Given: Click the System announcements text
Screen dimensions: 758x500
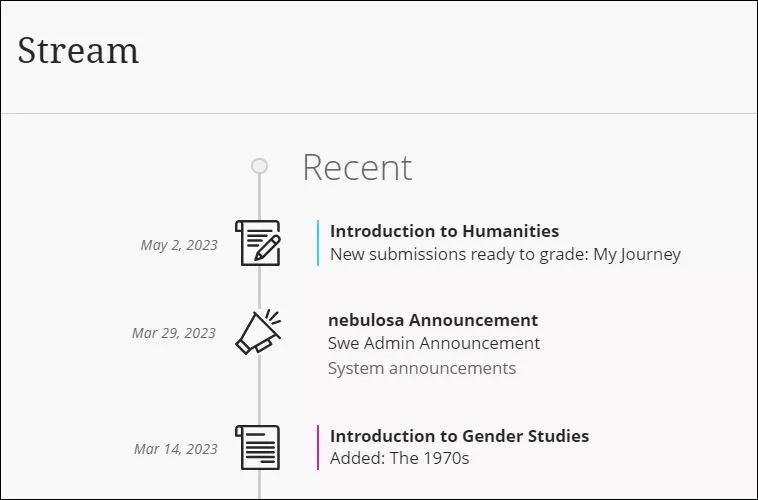Looking at the screenshot, I should tap(422, 368).
